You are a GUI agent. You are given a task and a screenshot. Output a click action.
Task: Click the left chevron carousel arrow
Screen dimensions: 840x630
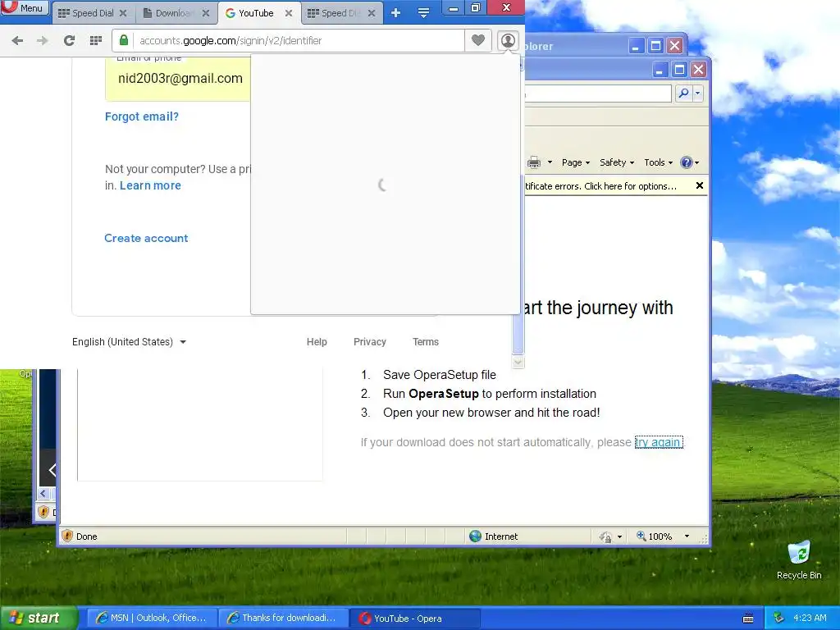coord(52,470)
